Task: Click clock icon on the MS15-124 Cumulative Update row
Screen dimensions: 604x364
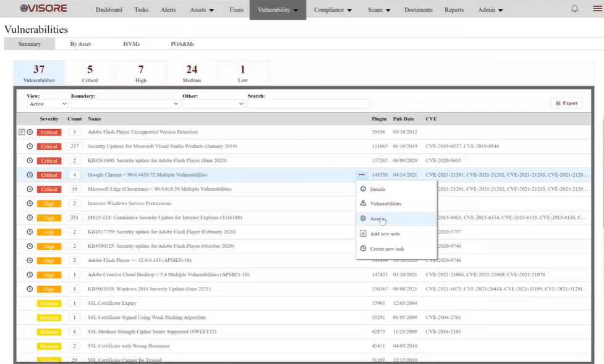Action: [29, 218]
